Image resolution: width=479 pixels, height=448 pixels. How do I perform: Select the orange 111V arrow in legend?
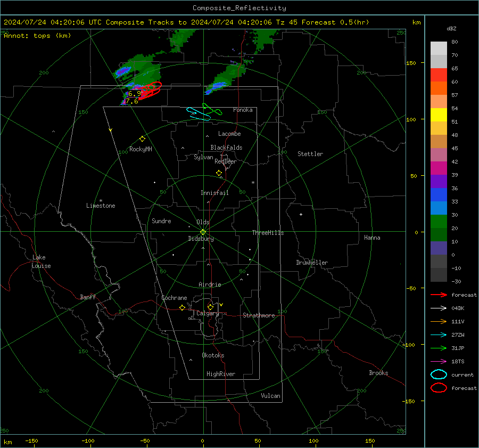click(x=439, y=321)
